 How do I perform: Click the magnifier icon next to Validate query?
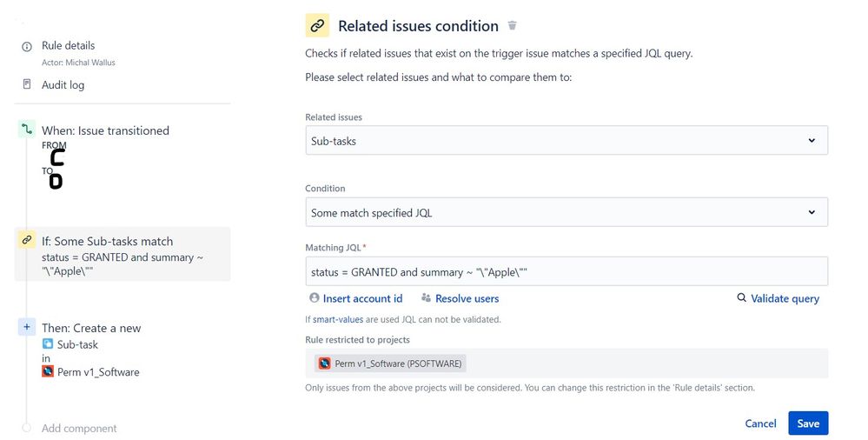741,297
